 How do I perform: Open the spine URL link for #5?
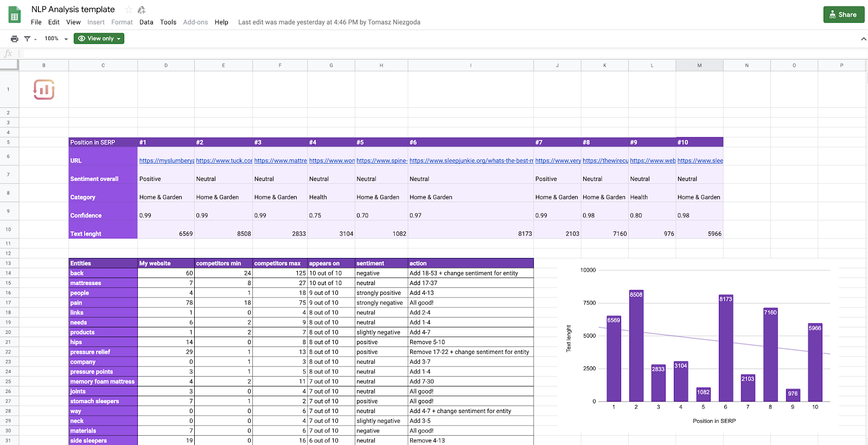(381, 160)
